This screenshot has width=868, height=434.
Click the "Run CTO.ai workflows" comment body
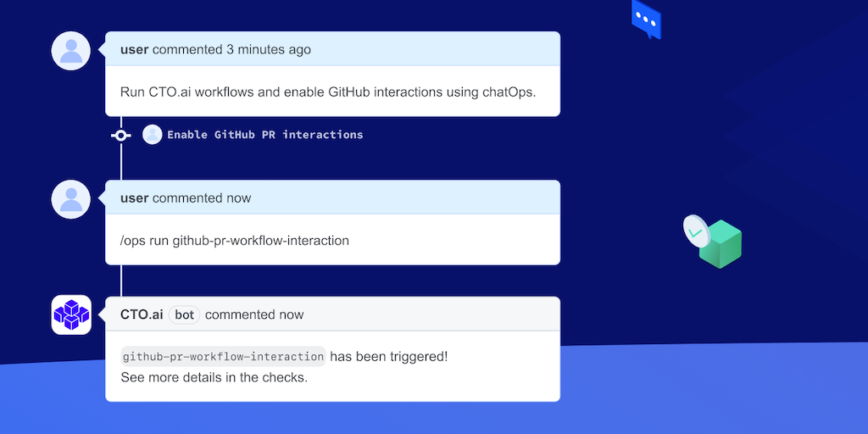328,92
